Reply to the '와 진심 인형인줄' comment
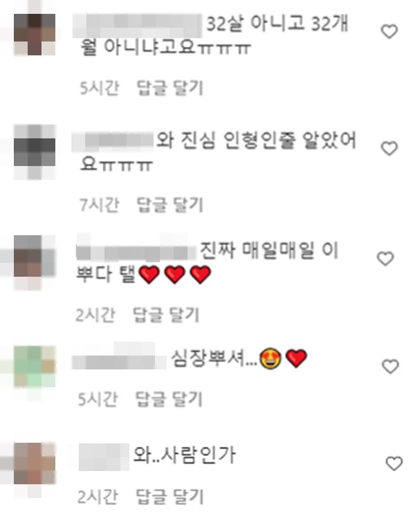This screenshot has height=532, width=415. (x=169, y=205)
